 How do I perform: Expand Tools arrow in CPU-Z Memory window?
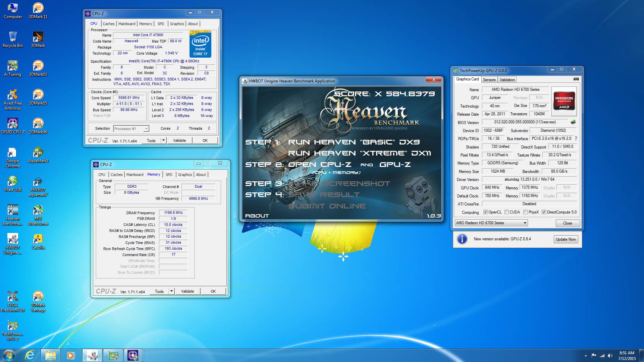171,291
